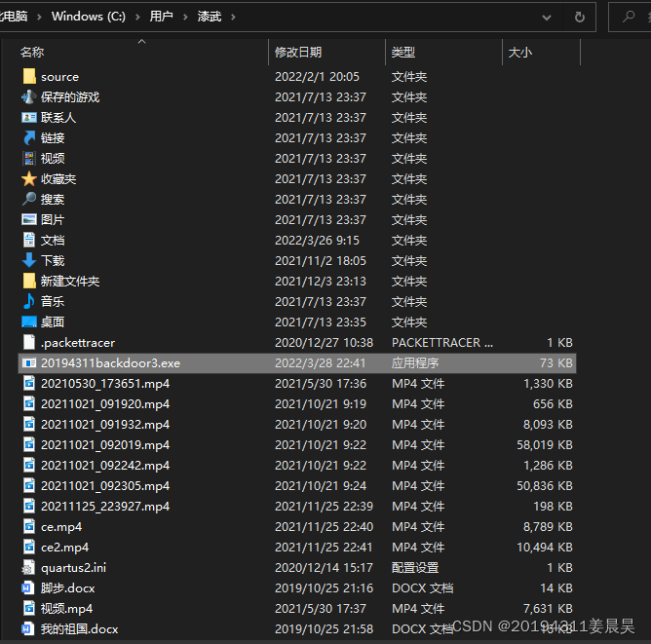This screenshot has width=651, height=644.
Task: Click the 下载 download arrow icon
Action: click(29, 260)
